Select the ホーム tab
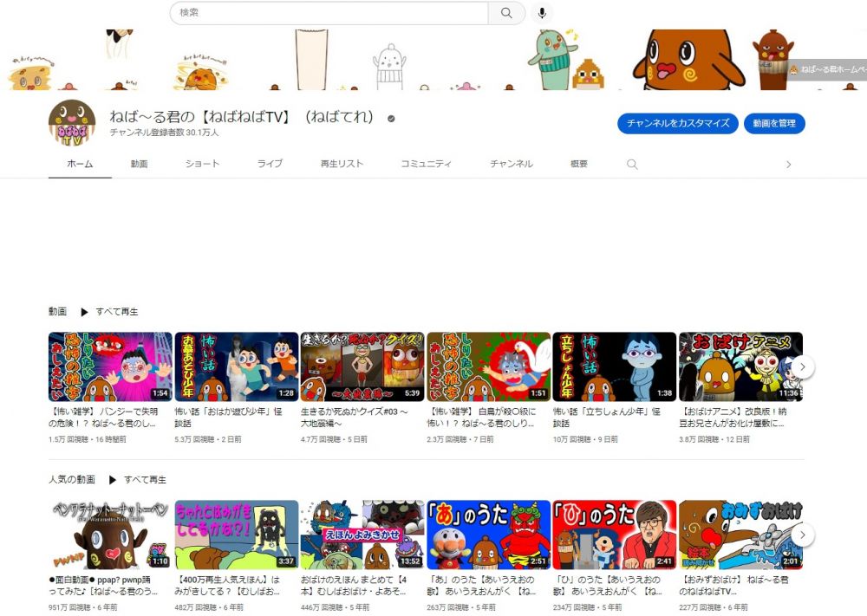 80,164
